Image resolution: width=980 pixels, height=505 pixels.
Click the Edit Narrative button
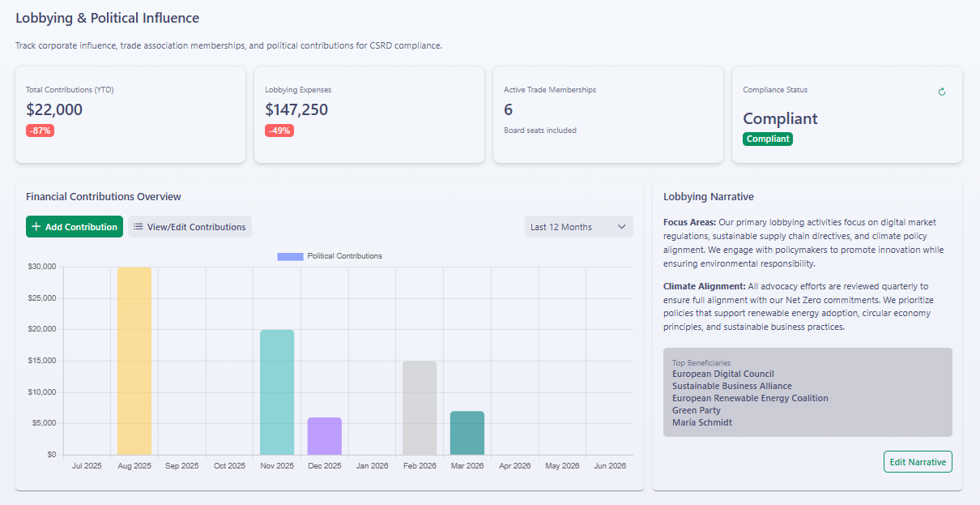pyautogui.click(x=918, y=462)
